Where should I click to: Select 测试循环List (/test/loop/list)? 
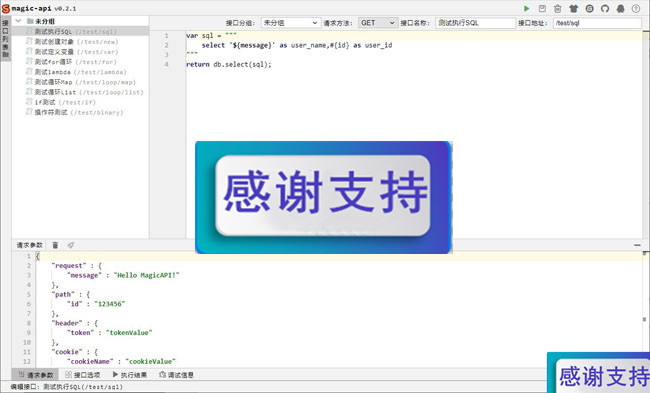coord(80,92)
